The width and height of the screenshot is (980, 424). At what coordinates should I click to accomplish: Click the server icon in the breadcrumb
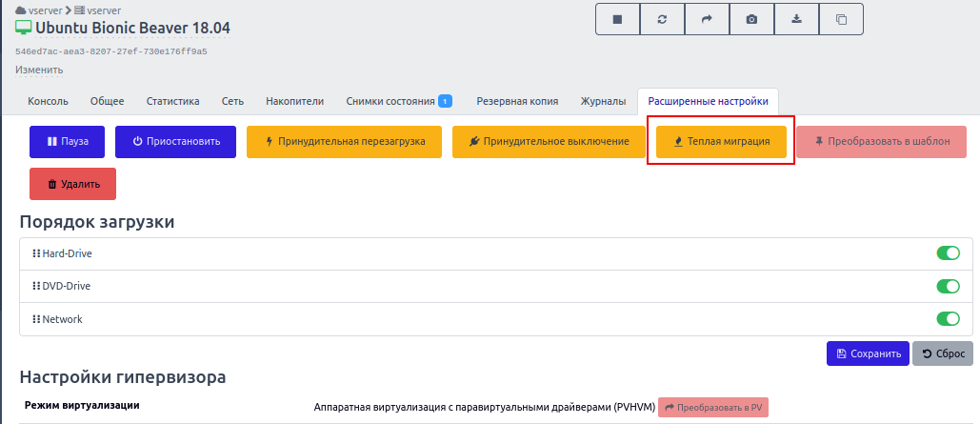[79, 10]
